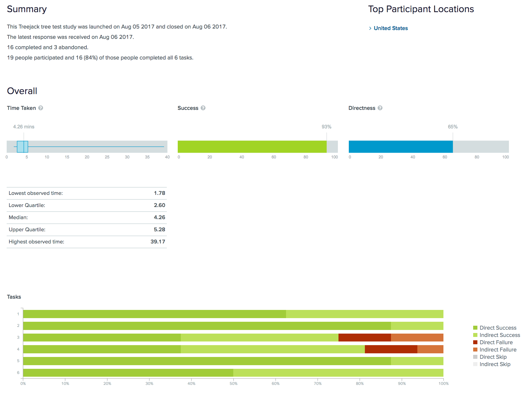
Task: Click task 4 indirect success bar segment
Action: point(273,349)
